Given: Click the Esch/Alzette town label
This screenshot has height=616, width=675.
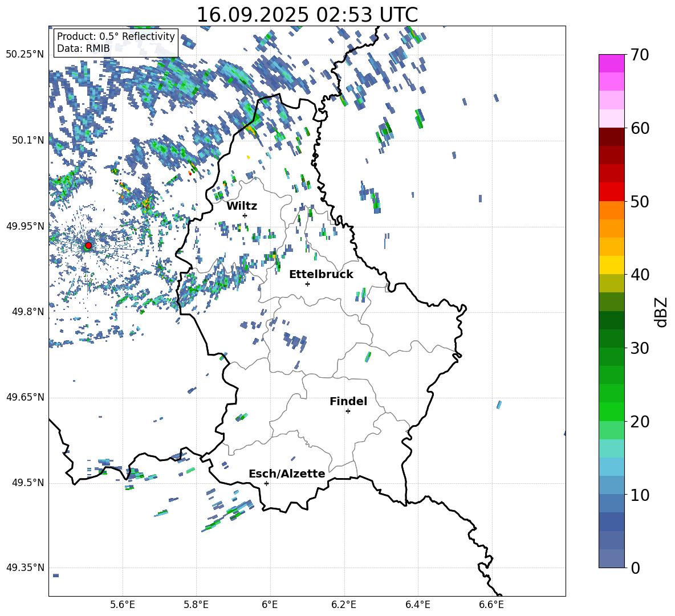Looking at the screenshot, I should (x=287, y=474).
